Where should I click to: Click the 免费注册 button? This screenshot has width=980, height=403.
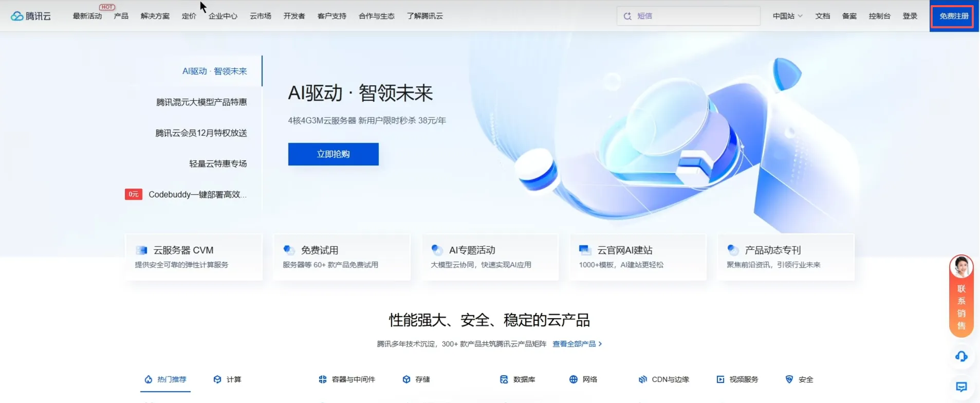pyautogui.click(x=954, y=16)
